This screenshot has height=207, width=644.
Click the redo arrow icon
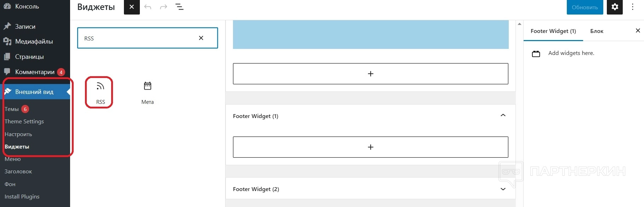[163, 7]
